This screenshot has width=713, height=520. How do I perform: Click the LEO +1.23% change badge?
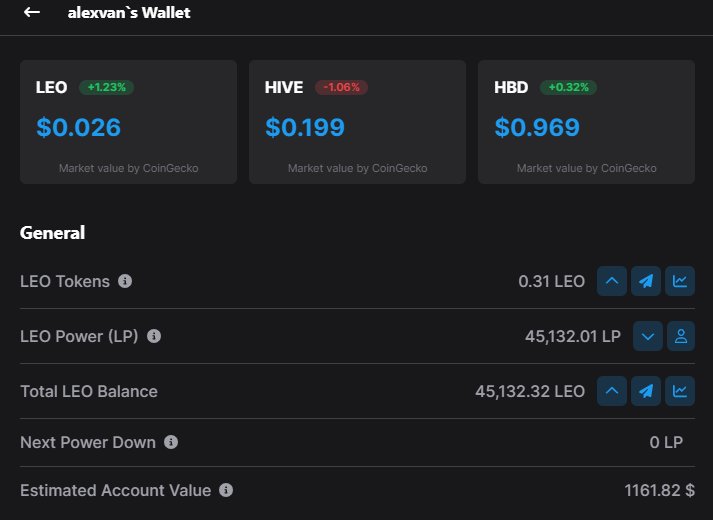[x=106, y=87]
